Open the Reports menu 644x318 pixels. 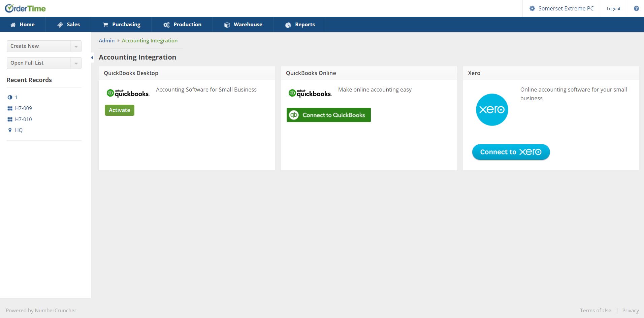(x=300, y=25)
